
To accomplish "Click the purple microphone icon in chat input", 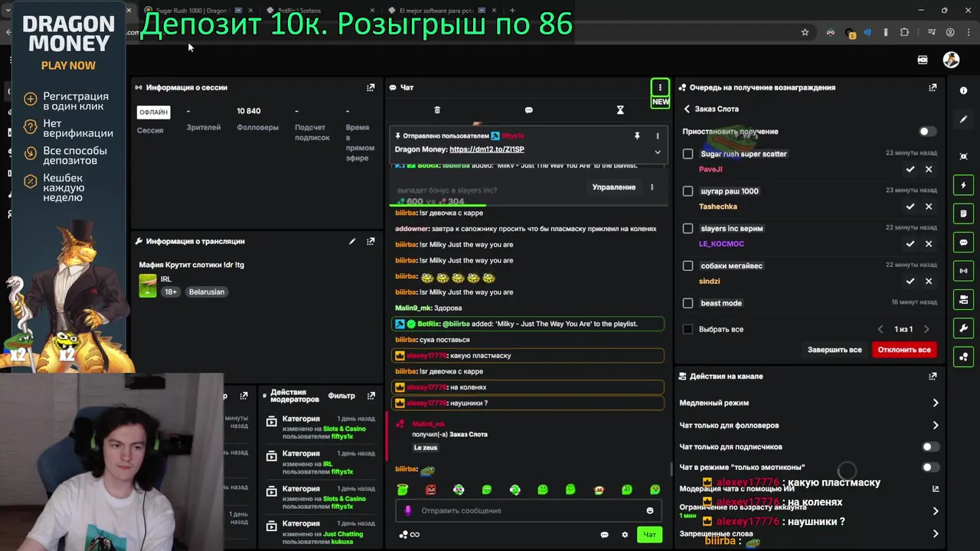I will pos(408,510).
